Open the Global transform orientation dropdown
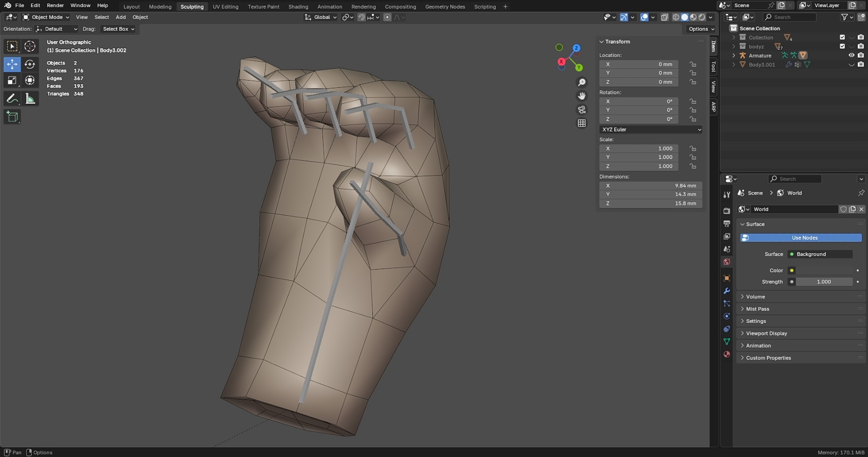Screen dimensions: 868x457 tap(321, 17)
